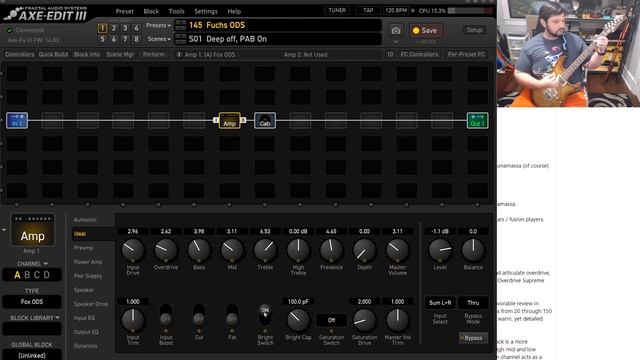This screenshot has height=360, width=640.
Task: Select scene button 2
Action: (114, 28)
